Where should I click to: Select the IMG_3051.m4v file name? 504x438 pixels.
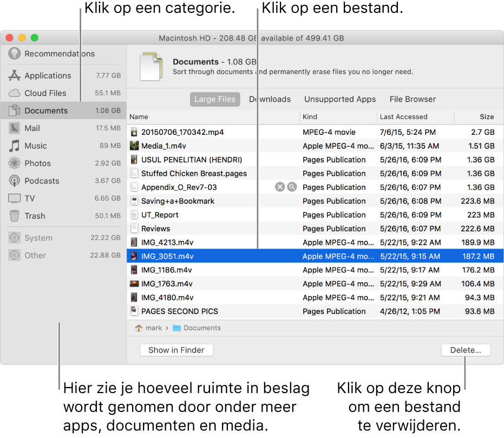(x=167, y=256)
